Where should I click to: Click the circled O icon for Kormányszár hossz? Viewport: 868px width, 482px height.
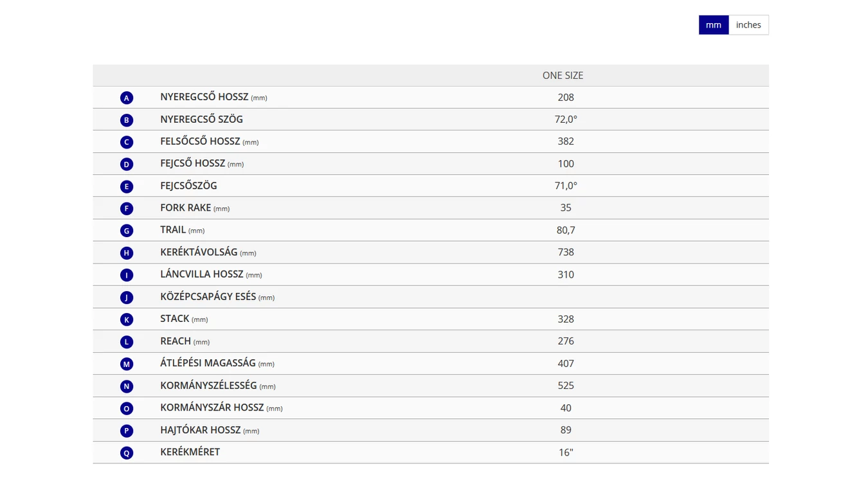[127, 409]
